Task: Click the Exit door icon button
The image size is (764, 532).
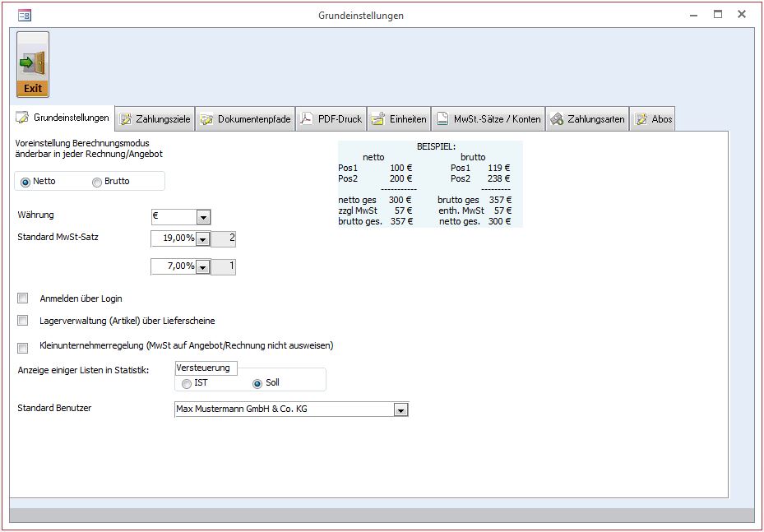Action: point(33,65)
